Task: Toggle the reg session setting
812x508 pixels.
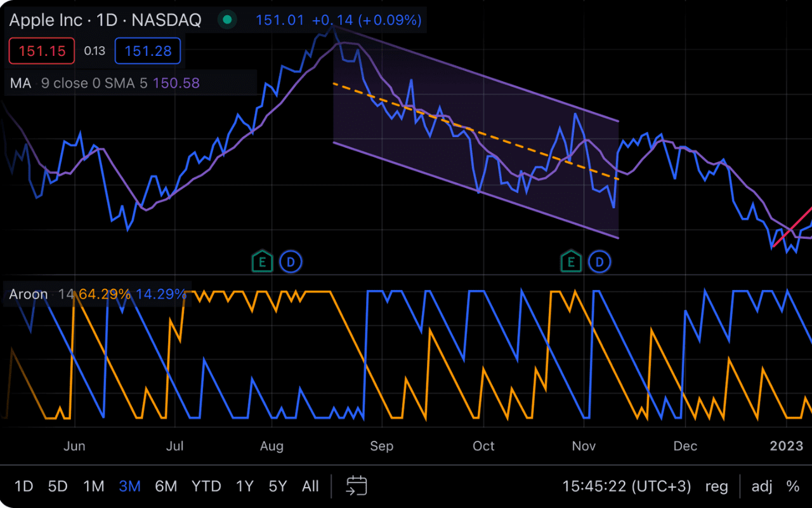Action: (717, 486)
